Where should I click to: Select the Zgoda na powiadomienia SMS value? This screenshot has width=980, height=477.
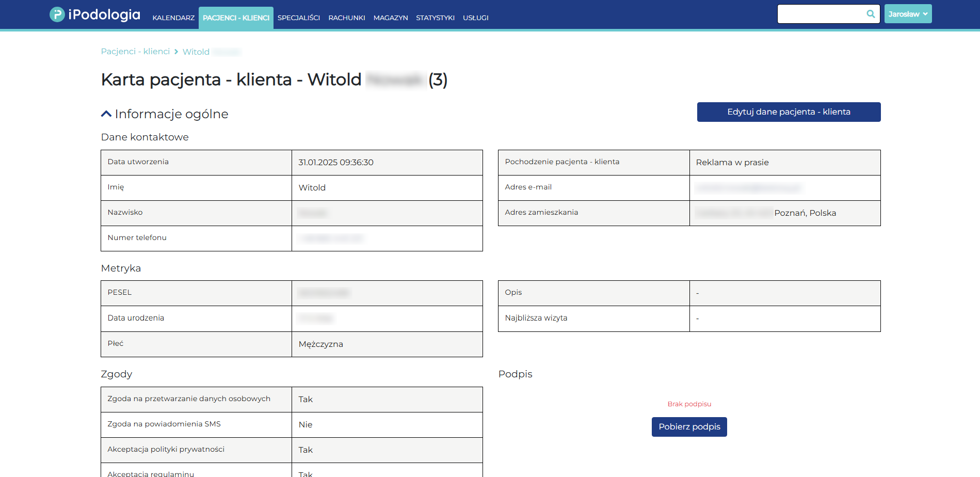[x=306, y=424]
